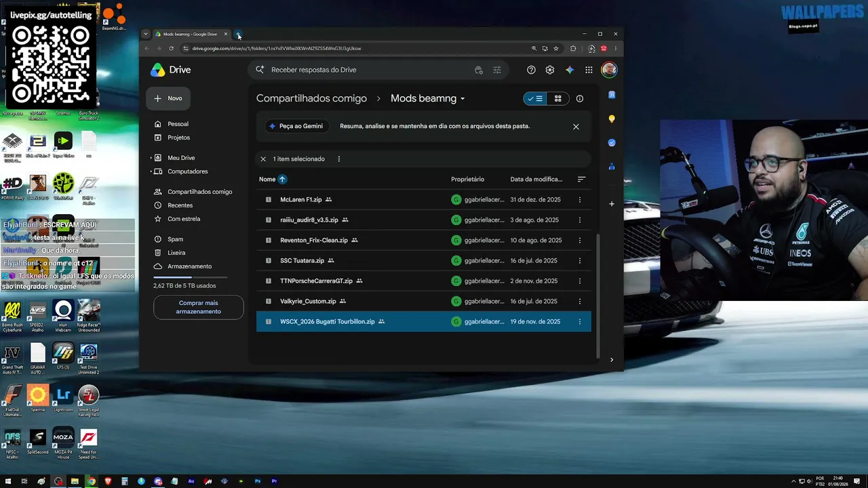Click the Peça ao Gemini button

[296, 126]
